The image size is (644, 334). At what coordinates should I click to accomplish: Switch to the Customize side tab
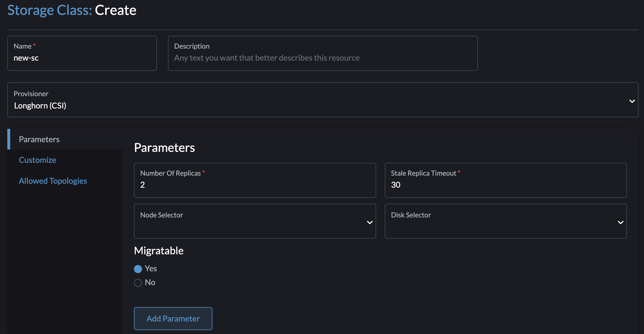click(x=37, y=160)
